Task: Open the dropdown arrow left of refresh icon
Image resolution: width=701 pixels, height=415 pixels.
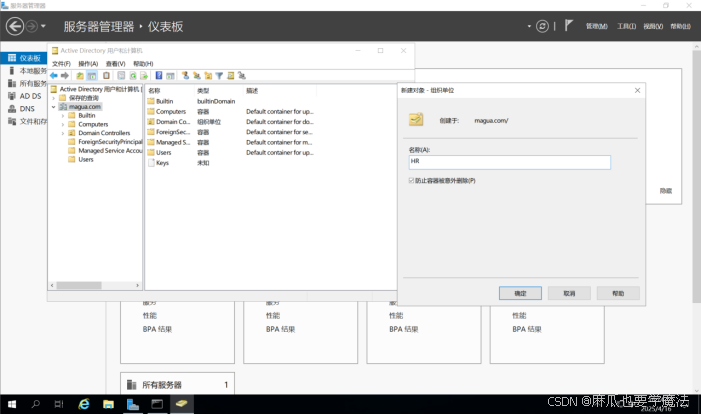Action: pyautogui.click(x=529, y=26)
